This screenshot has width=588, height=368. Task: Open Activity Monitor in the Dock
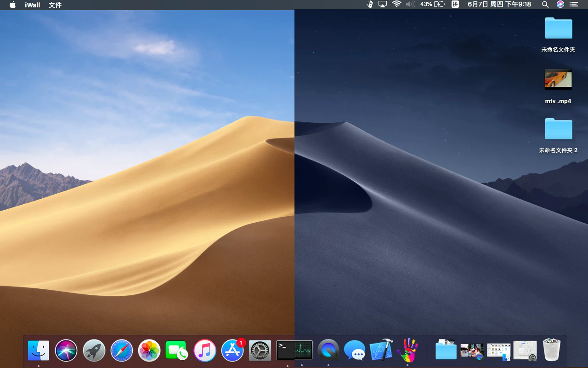point(304,351)
